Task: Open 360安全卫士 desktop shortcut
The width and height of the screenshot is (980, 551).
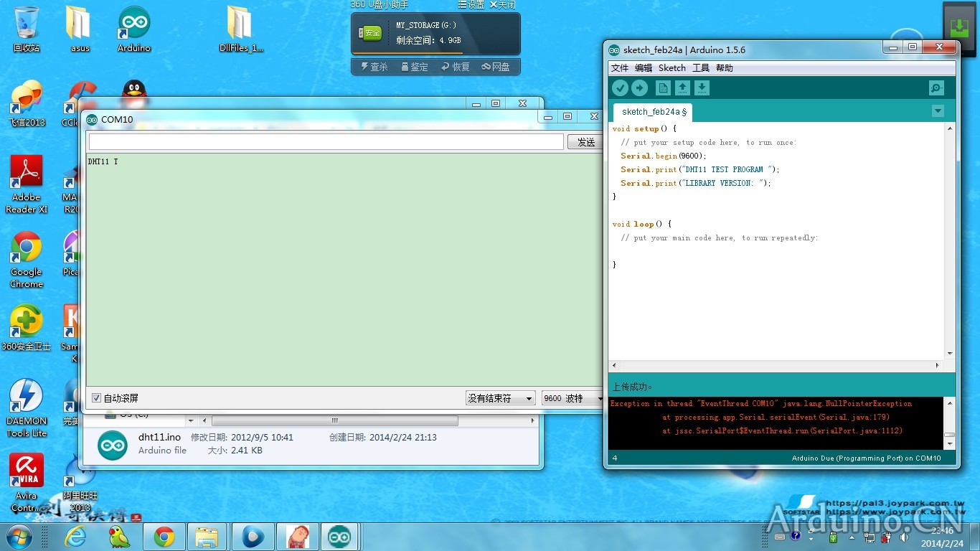Action: click(27, 328)
